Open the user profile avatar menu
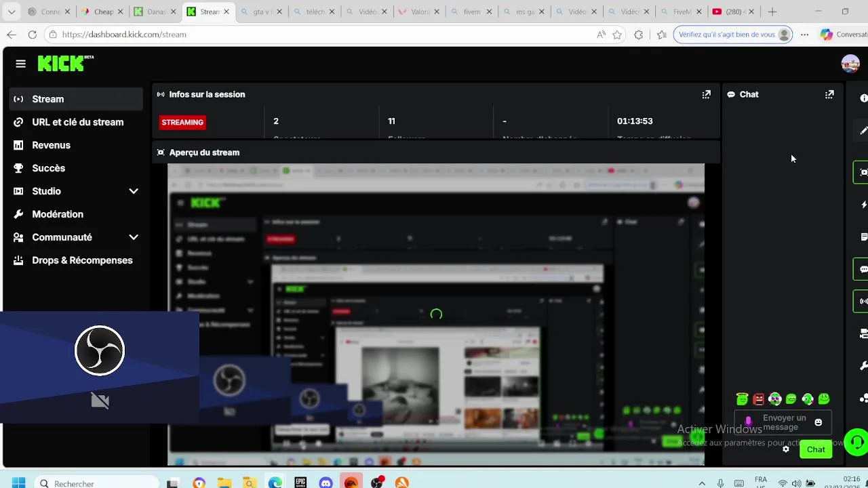The image size is (868, 488). point(850,64)
